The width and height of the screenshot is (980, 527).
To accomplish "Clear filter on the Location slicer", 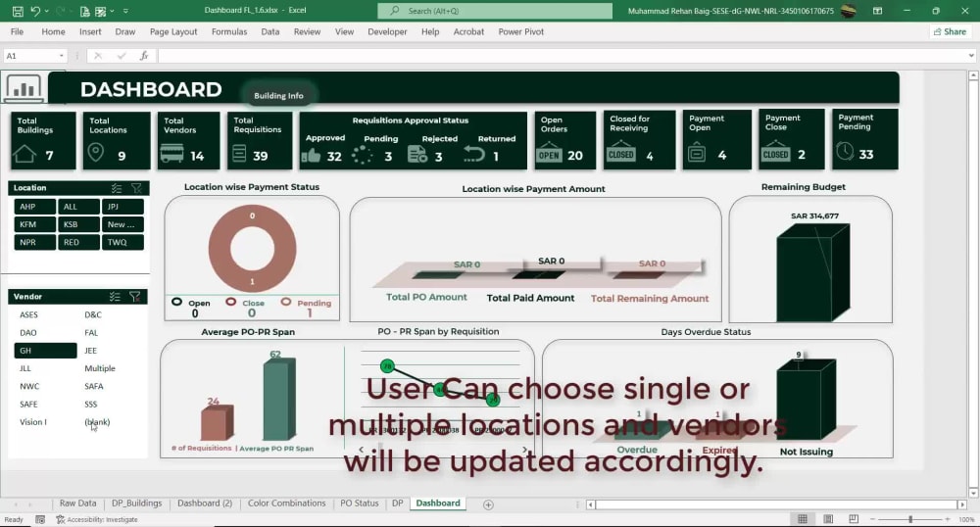I will tap(136, 188).
